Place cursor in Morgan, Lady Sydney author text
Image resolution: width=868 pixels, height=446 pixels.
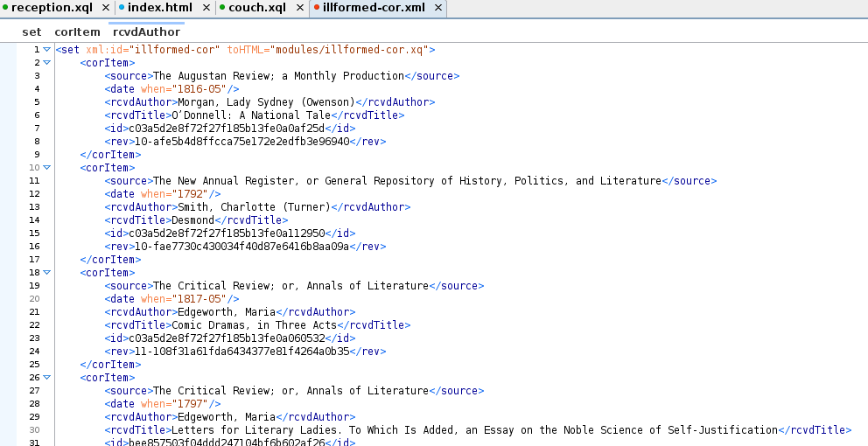coord(266,101)
